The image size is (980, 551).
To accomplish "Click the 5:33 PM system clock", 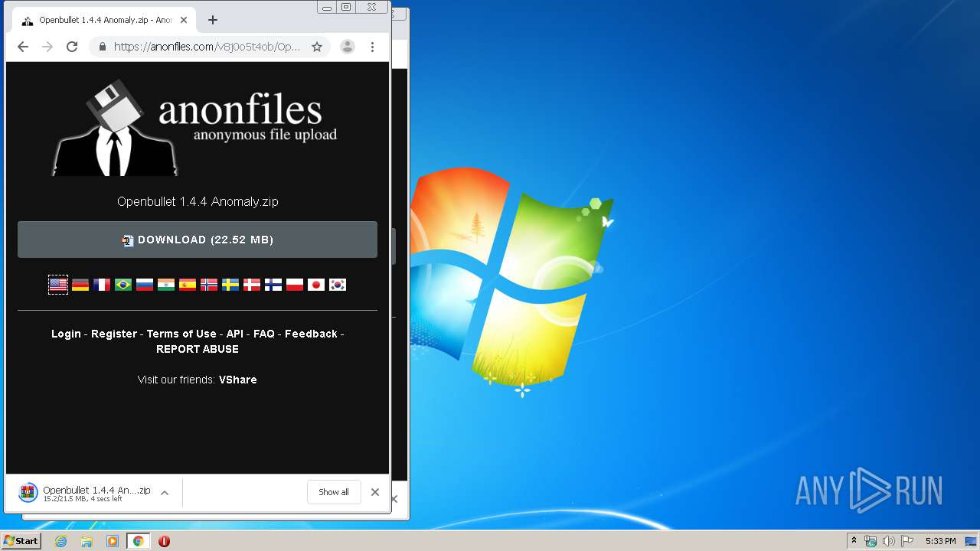I will [x=940, y=541].
